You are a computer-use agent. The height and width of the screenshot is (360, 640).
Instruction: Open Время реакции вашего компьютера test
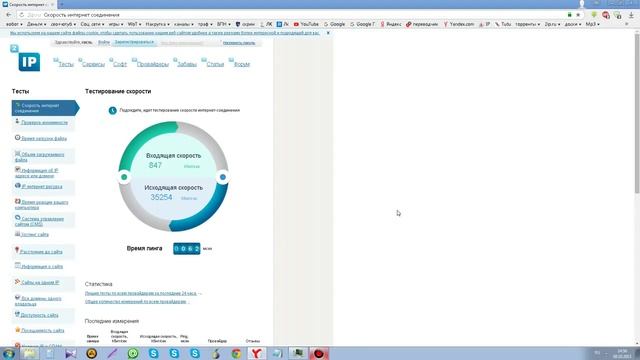pyautogui.click(x=42, y=205)
